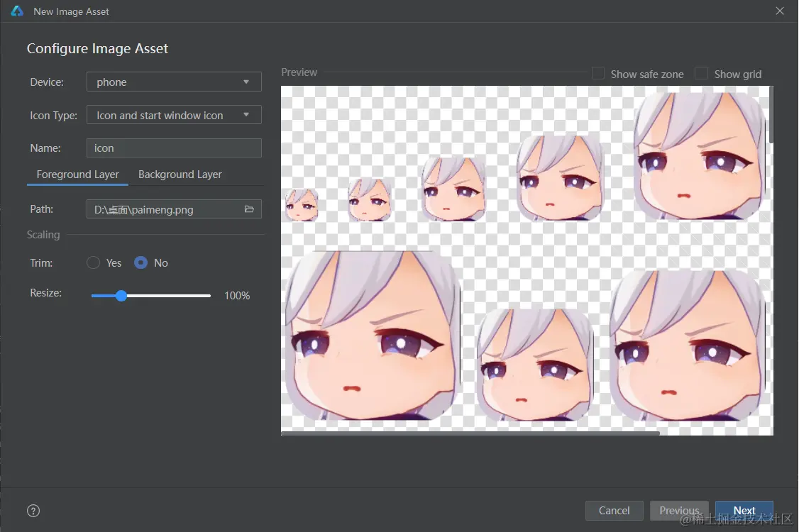Click the smallest icon preview thumbnail

(301, 205)
